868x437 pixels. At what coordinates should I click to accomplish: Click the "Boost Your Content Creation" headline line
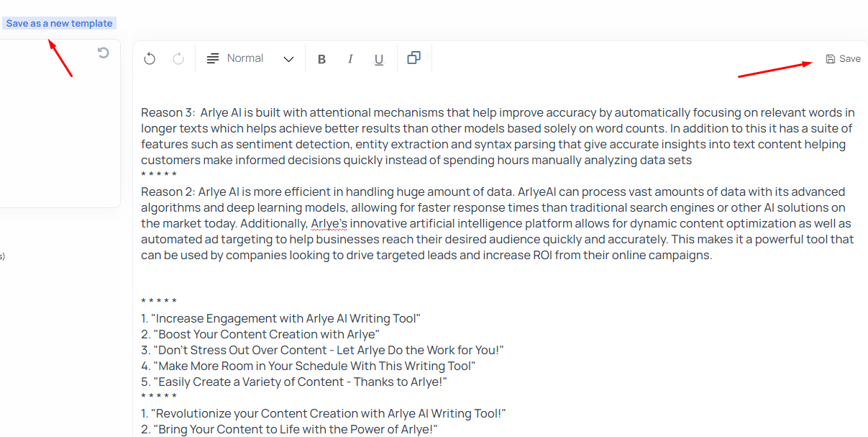(268, 334)
